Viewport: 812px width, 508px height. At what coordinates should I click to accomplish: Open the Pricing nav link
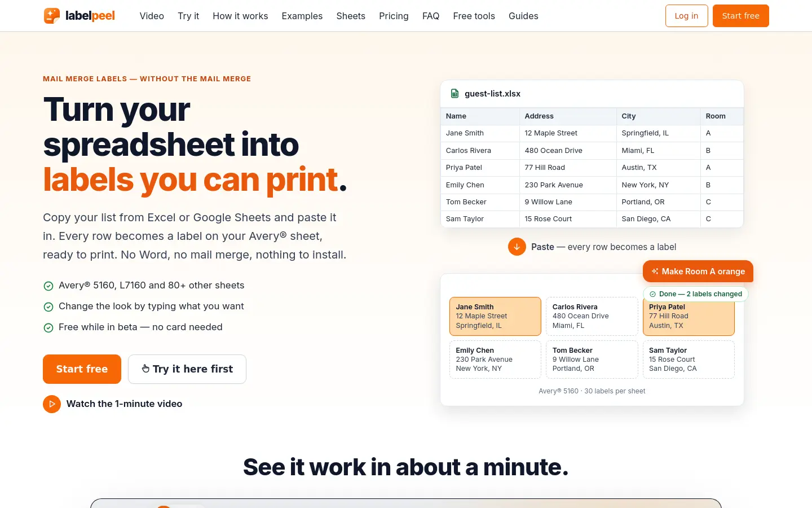[x=394, y=16]
